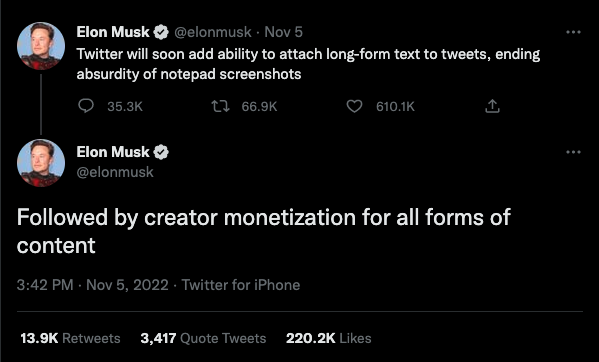Click the Twitter for iPhone source label
The image size is (599, 362).
tap(241, 285)
